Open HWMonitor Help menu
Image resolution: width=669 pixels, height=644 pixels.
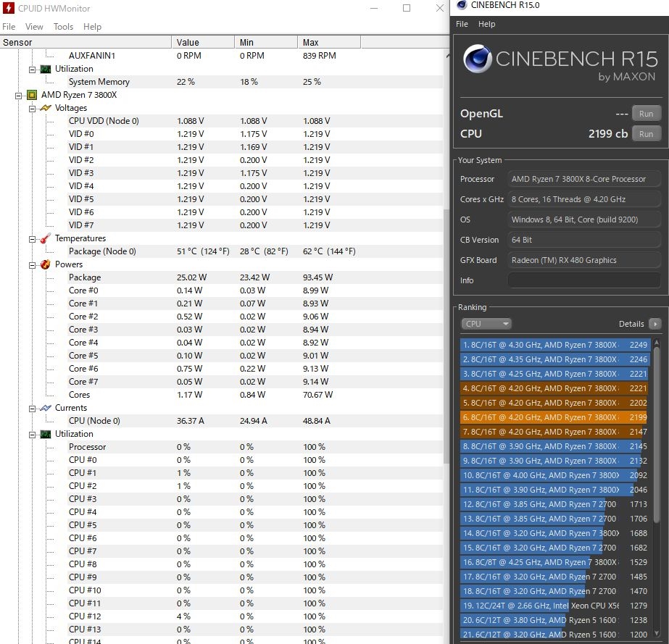92,27
